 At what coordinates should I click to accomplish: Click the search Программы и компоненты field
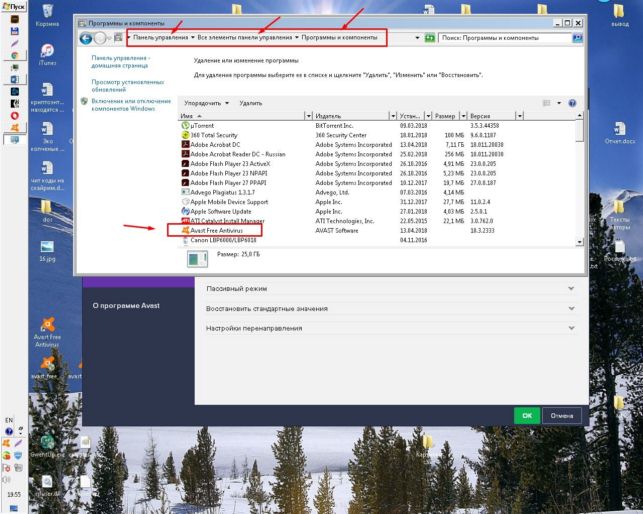coord(505,38)
